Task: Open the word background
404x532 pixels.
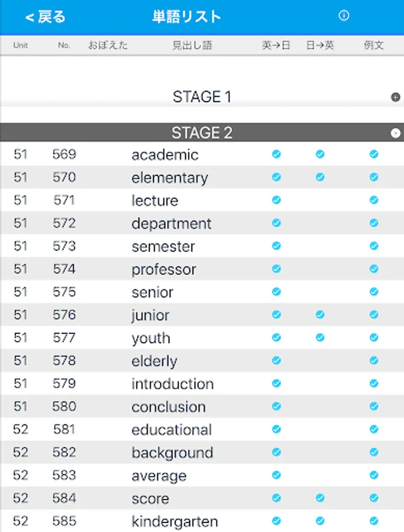Action: (172, 453)
